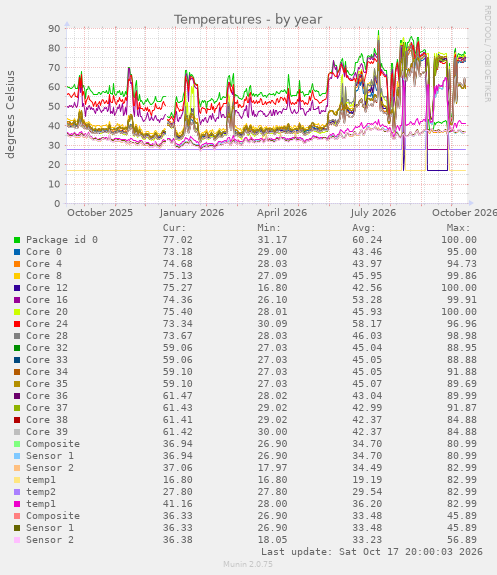The width and height of the screenshot is (497, 575).
Task: Click the brown Core 34 legend swatch
Action: click(x=17, y=372)
